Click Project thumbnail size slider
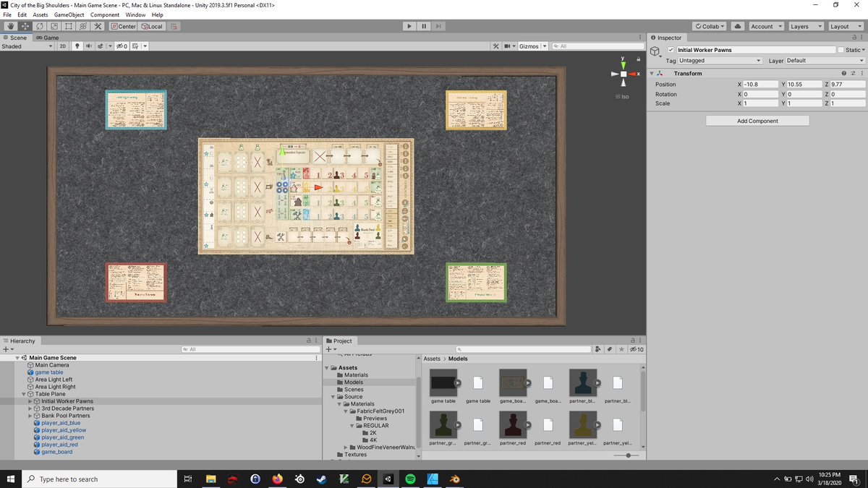 click(628, 455)
